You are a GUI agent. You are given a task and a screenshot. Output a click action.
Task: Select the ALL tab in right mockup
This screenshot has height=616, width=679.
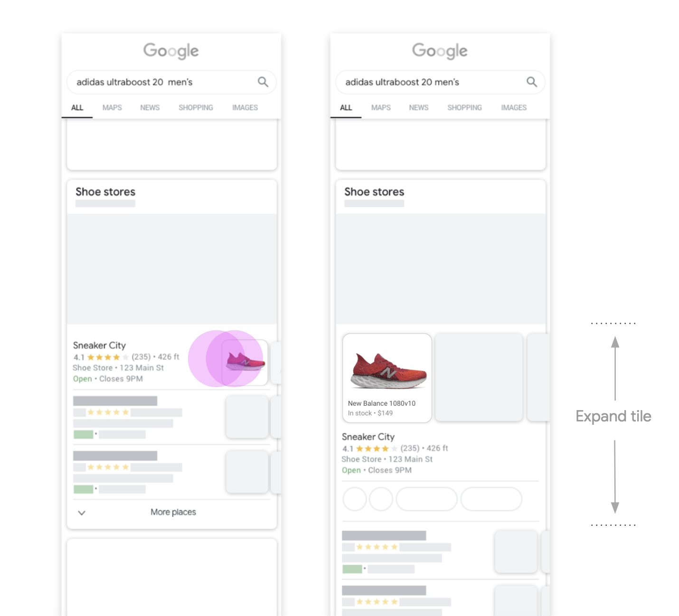click(x=346, y=108)
